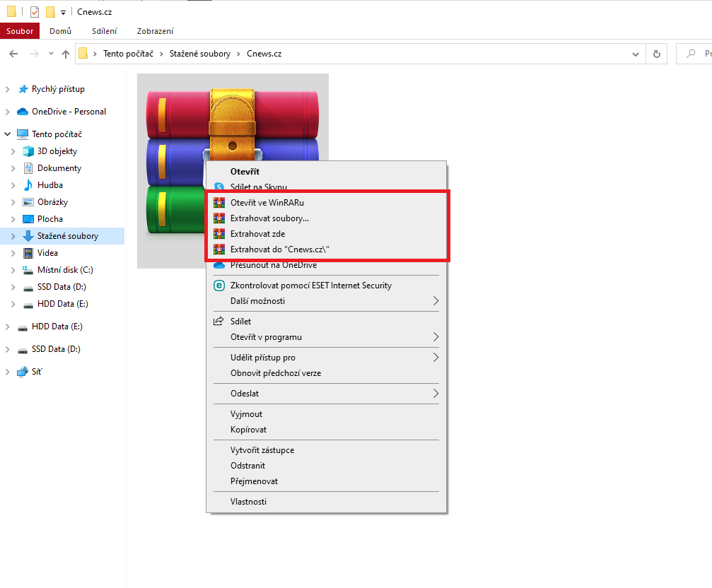The height and width of the screenshot is (588, 712).
Task: Open the quick access toolbar customize dropdown
Action: pos(63,13)
